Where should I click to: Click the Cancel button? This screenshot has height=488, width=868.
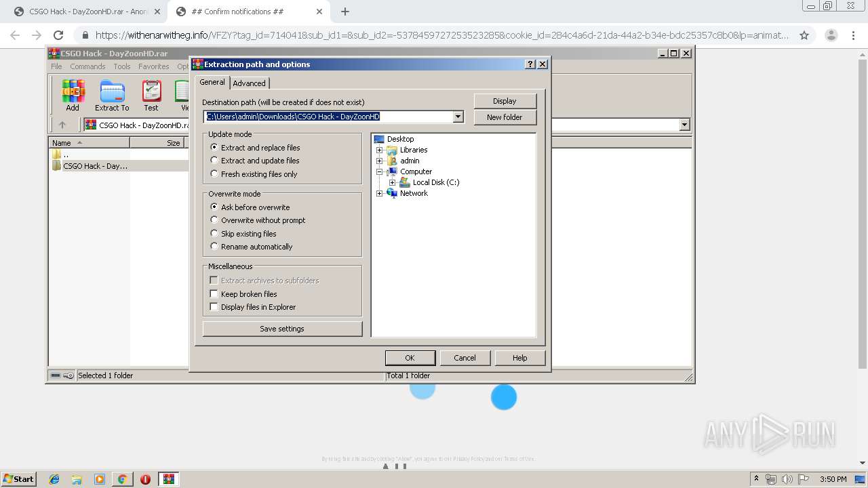[x=465, y=358]
